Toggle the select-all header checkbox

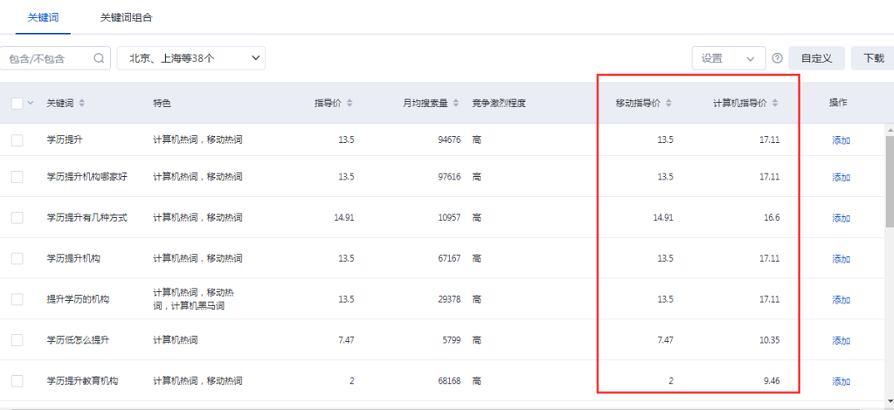point(17,103)
